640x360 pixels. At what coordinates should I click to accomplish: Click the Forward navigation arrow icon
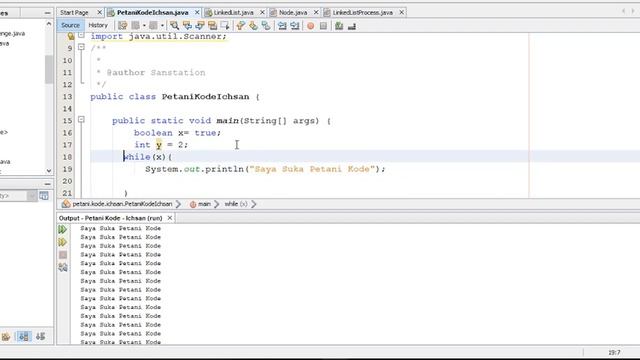click(x=153, y=26)
